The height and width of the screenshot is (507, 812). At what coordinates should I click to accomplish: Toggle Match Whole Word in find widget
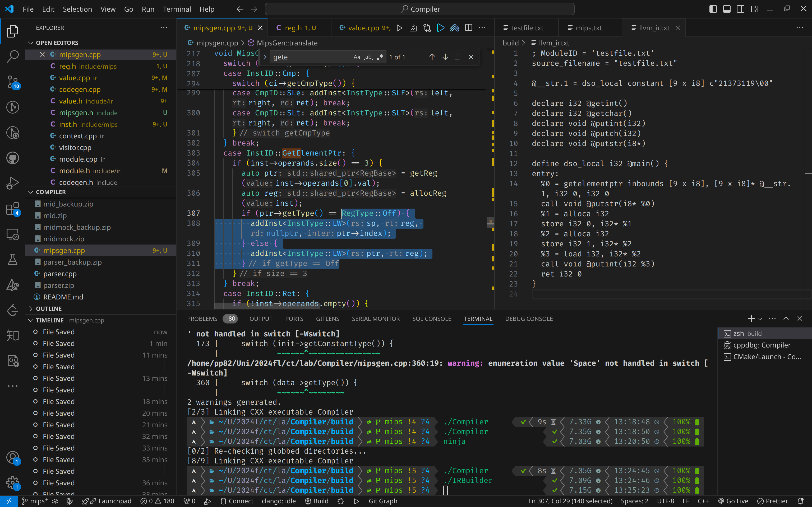368,57
